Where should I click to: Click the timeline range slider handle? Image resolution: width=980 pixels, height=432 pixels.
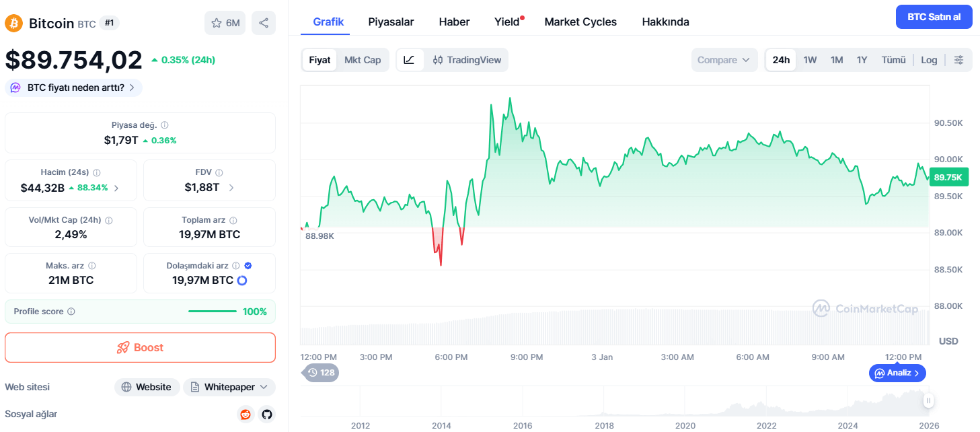click(x=928, y=401)
